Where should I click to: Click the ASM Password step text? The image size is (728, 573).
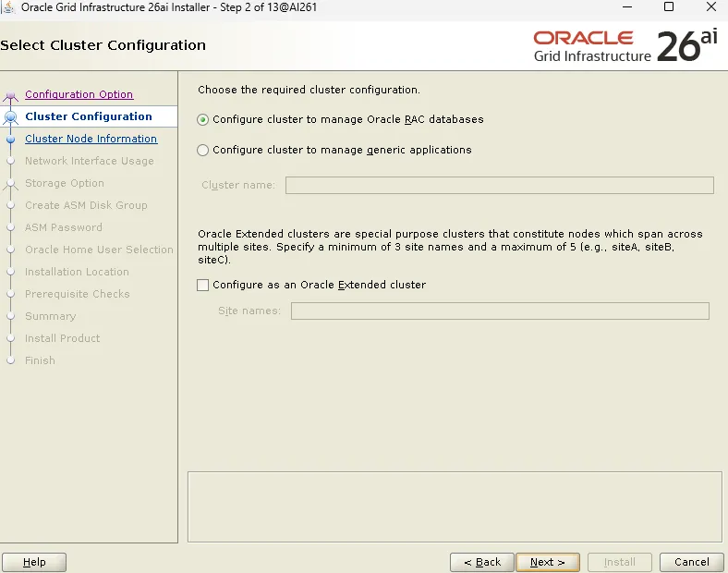[64, 227]
